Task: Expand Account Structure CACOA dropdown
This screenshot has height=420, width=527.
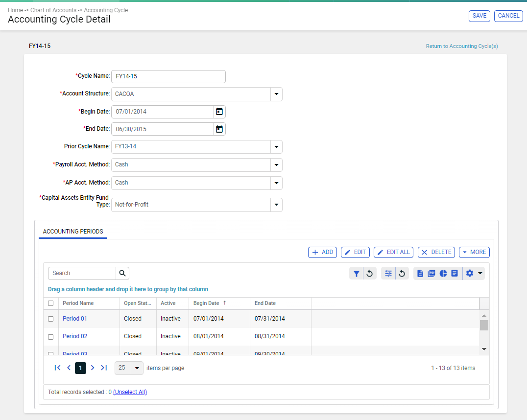Action: 276,94
